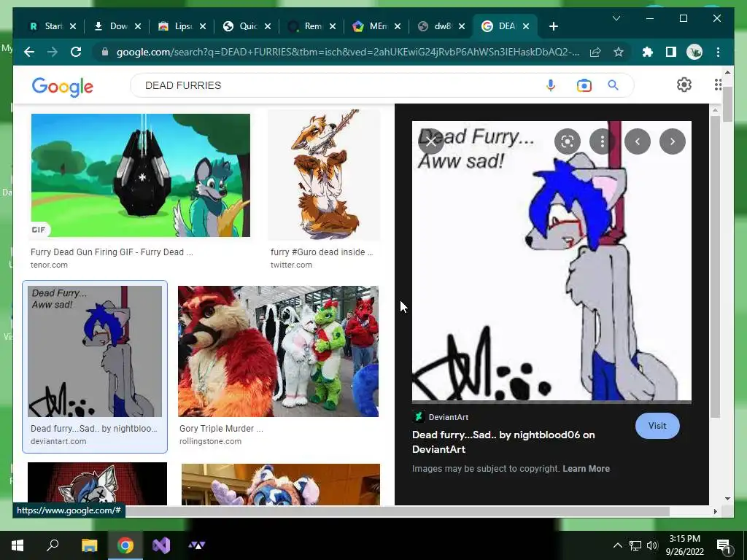Click 'furry #Guro dead inside' caption
This screenshot has height=560, width=747.
click(322, 252)
